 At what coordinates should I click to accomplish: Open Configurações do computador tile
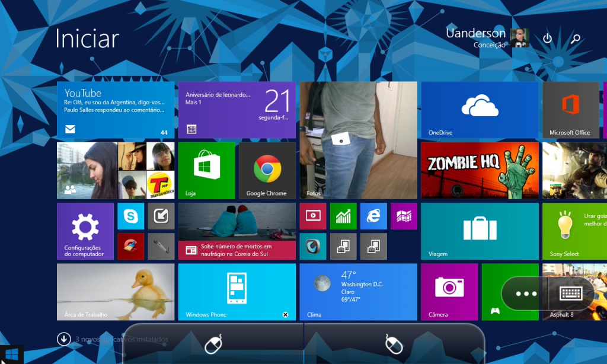pos(85,231)
